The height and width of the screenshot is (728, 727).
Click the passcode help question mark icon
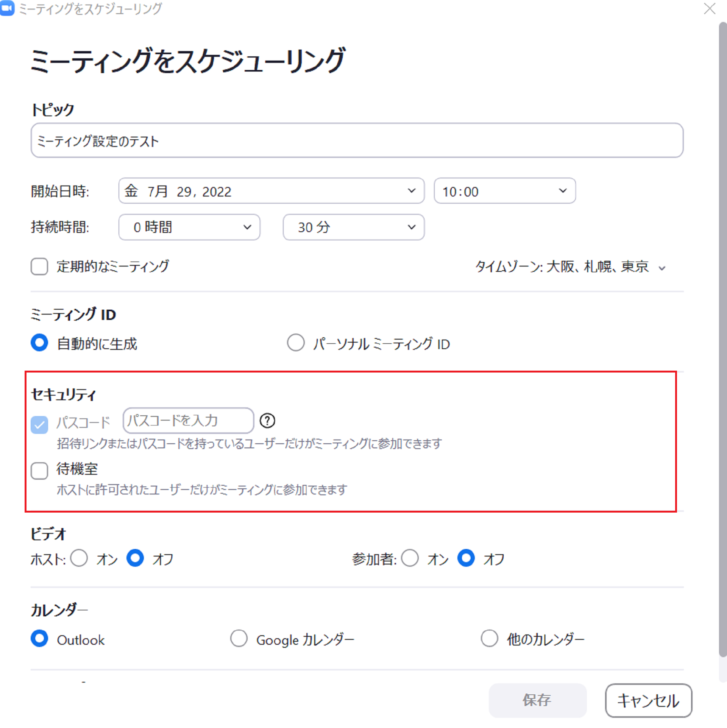click(x=267, y=421)
